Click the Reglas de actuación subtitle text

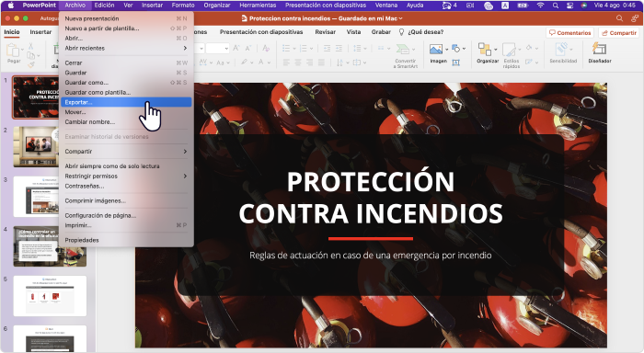(371, 256)
